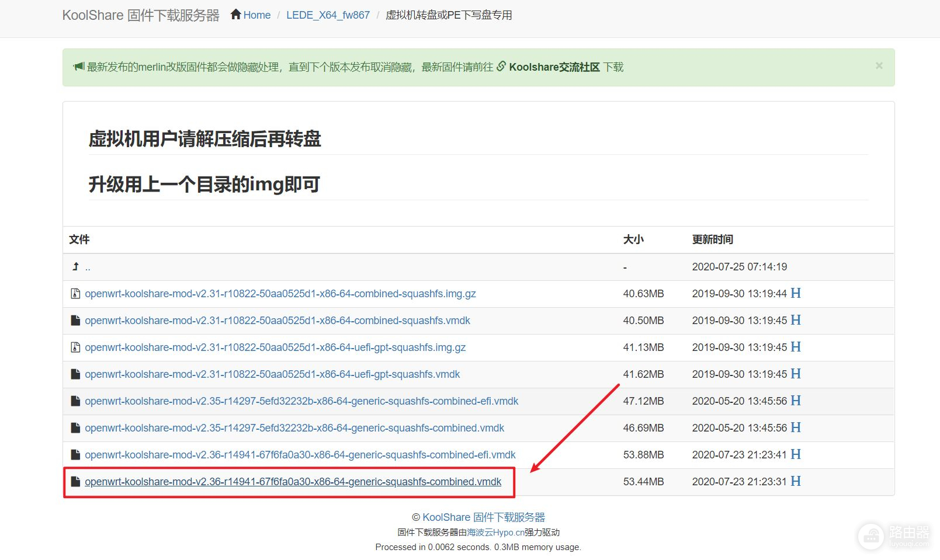940x560 pixels.
Task: Click hash H icon for v2.31 combined-squashfs.img.gz
Action: [x=795, y=293]
